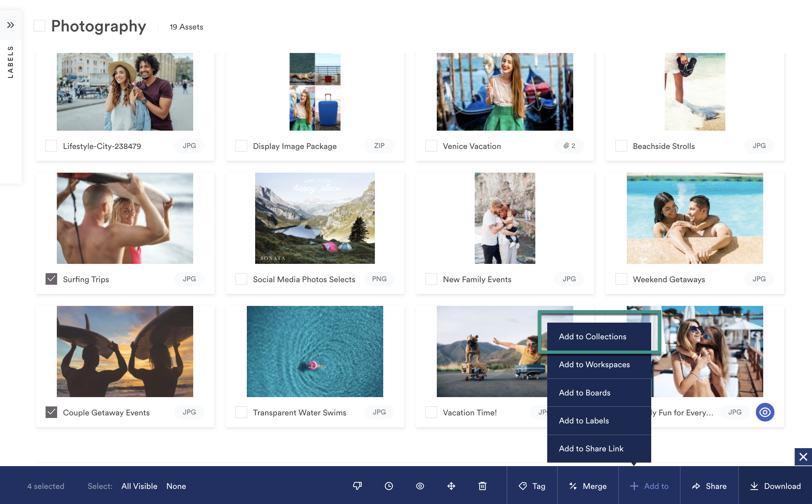Screen dimensions: 812x504
Task: Check the Lifestyle-City-238479 checkbox
Action: (x=51, y=146)
